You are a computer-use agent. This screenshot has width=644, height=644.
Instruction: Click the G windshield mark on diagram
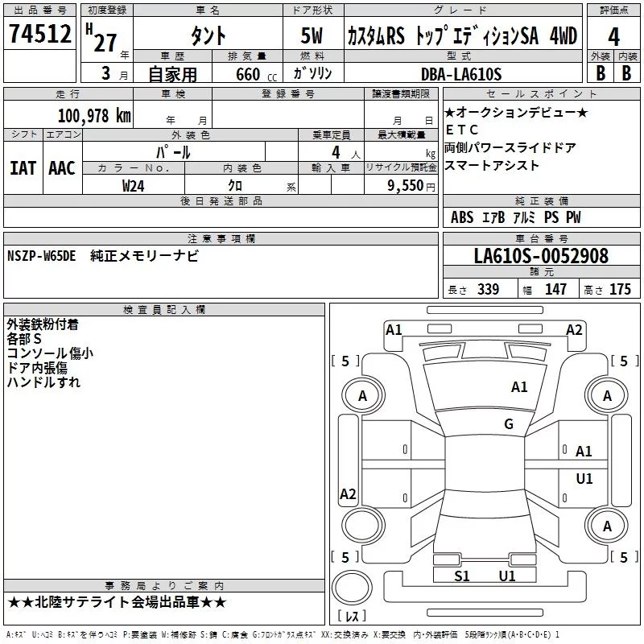[509, 423]
